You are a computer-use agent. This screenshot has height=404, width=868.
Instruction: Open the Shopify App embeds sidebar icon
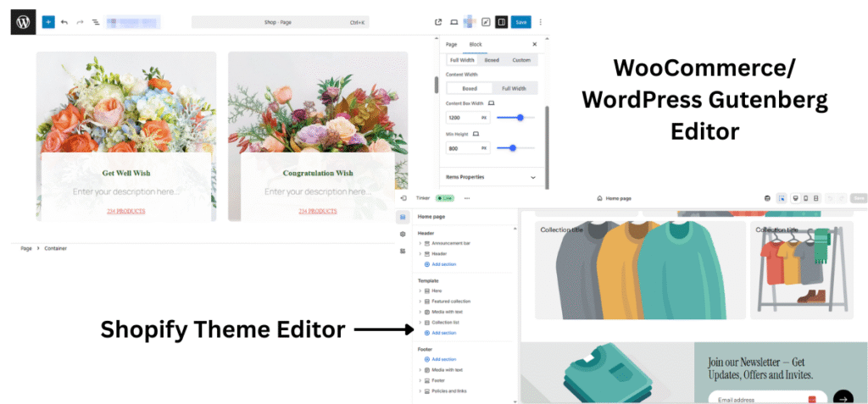[403, 251]
